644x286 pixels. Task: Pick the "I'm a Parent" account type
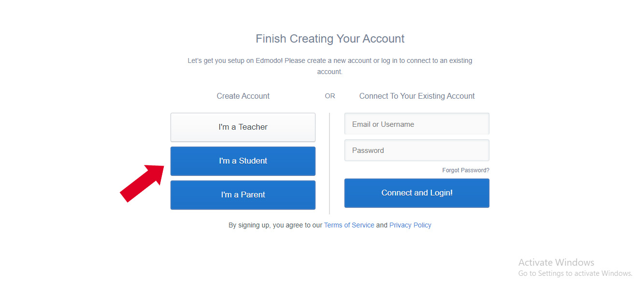point(243,195)
